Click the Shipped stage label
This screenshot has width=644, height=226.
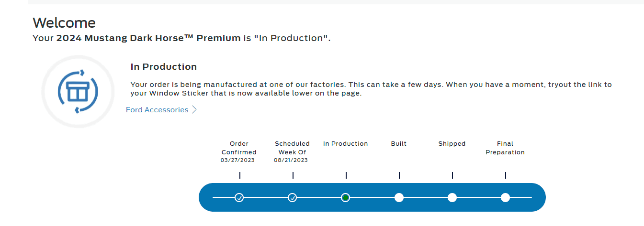click(452, 144)
